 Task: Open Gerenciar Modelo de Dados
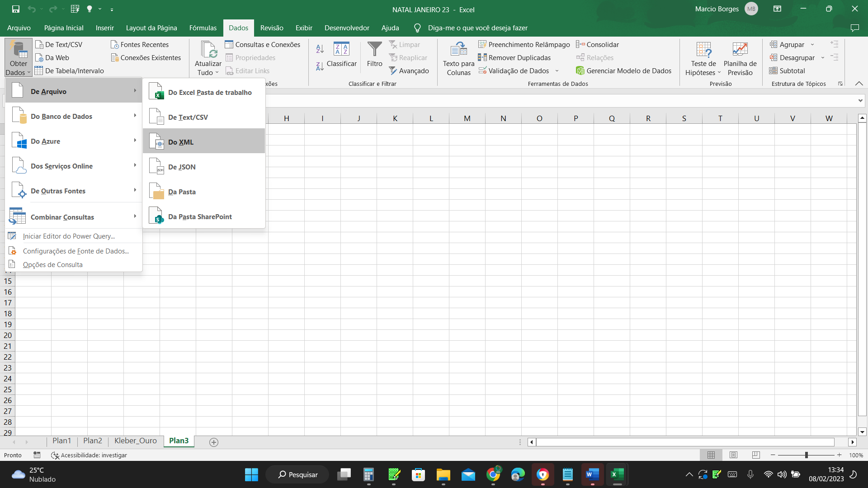click(624, 70)
